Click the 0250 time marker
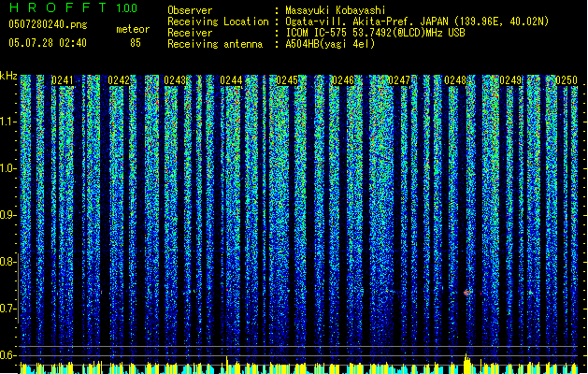This screenshot has height=374, width=588. 566,80
